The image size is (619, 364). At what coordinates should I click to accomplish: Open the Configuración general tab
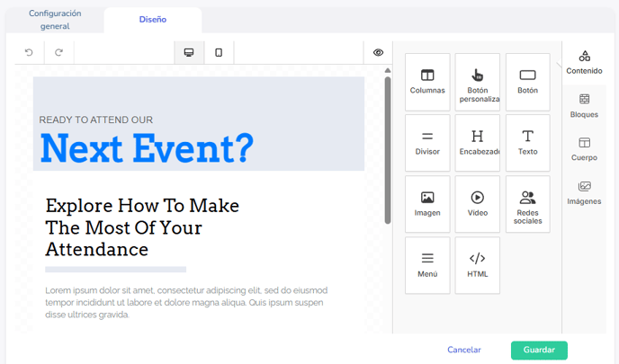pyautogui.click(x=55, y=20)
